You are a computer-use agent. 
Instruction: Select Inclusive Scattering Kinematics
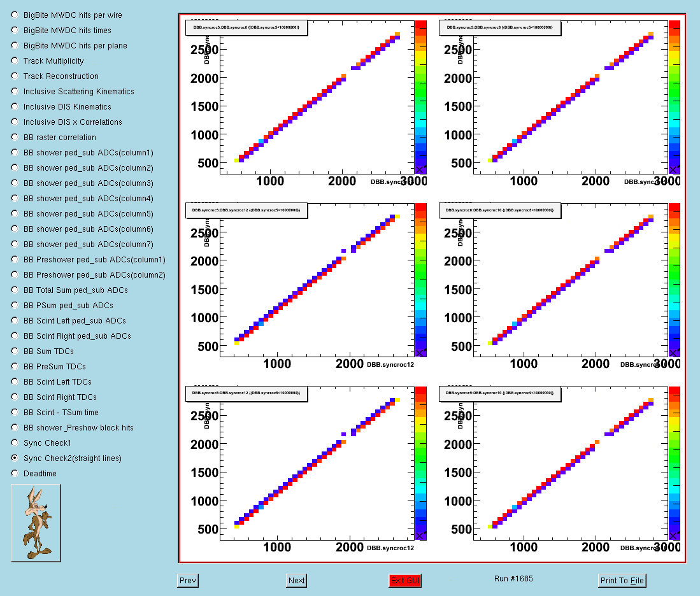click(73, 91)
